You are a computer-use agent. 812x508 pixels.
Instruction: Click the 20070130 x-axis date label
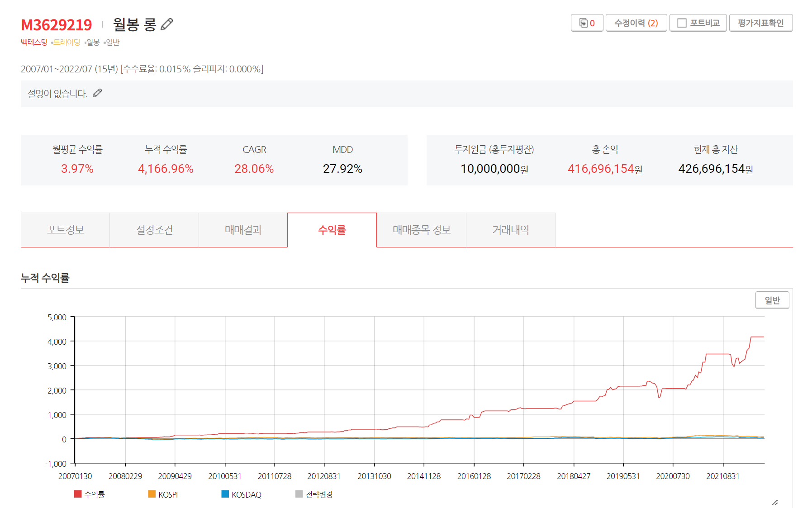[x=75, y=476]
